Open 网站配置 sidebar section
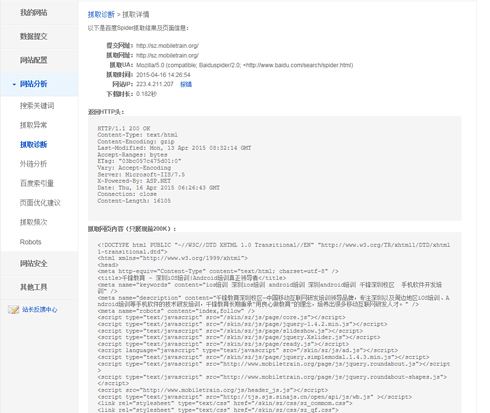The height and width of the screenshot is (413, 490). point(33,60)
